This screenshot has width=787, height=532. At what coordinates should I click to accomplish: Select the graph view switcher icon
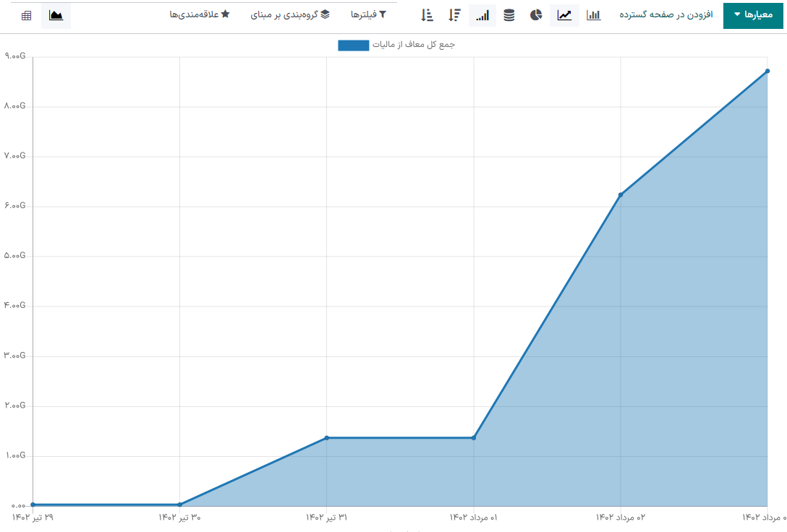click(x=56, y=15)
